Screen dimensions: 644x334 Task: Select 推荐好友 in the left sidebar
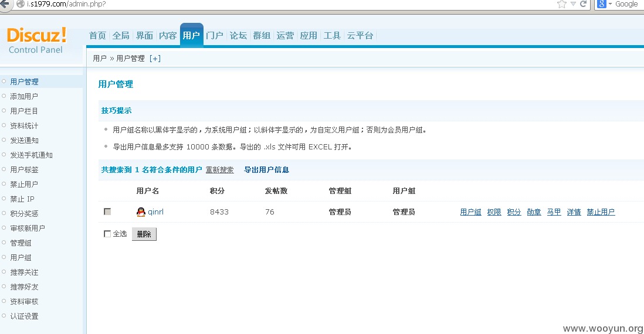pyautogui.click(x=24, y=287)
